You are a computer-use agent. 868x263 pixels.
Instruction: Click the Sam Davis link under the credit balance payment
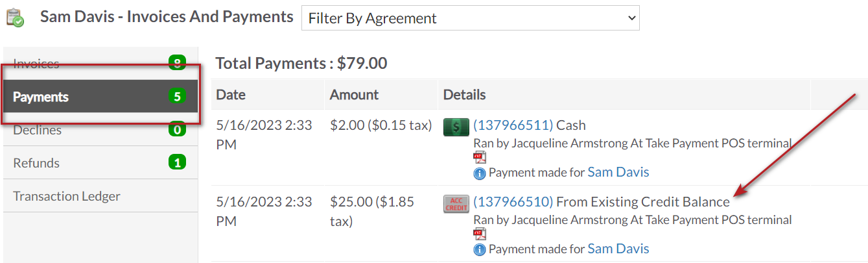618,249
